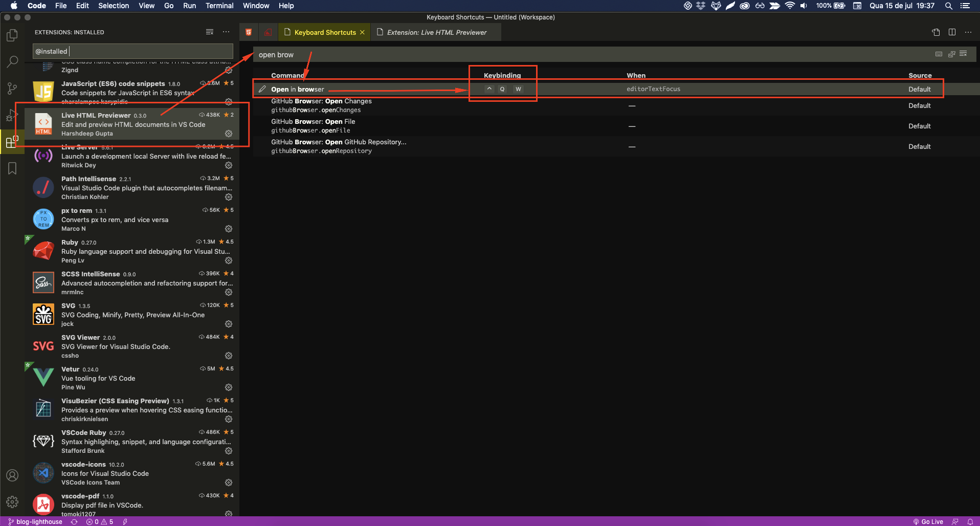Screen dimensions: 980x526
Task: Select SCSS IntelliSense extension item
Action: pyautogui.click(x=132, y=283)
